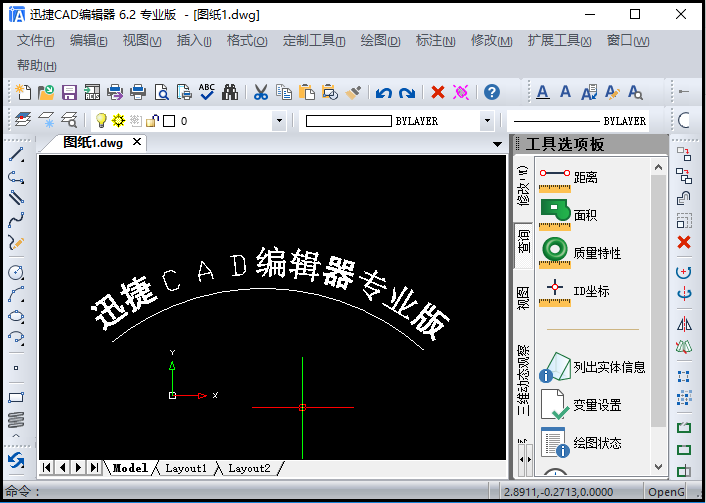Open the 修改 palette tab

tap(524, 186)
